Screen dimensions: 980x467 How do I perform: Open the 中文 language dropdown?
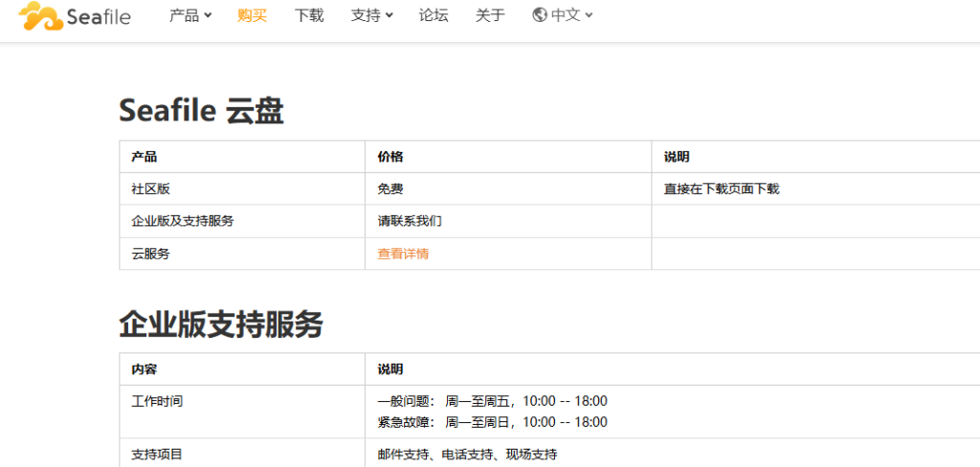coord(572,15)
